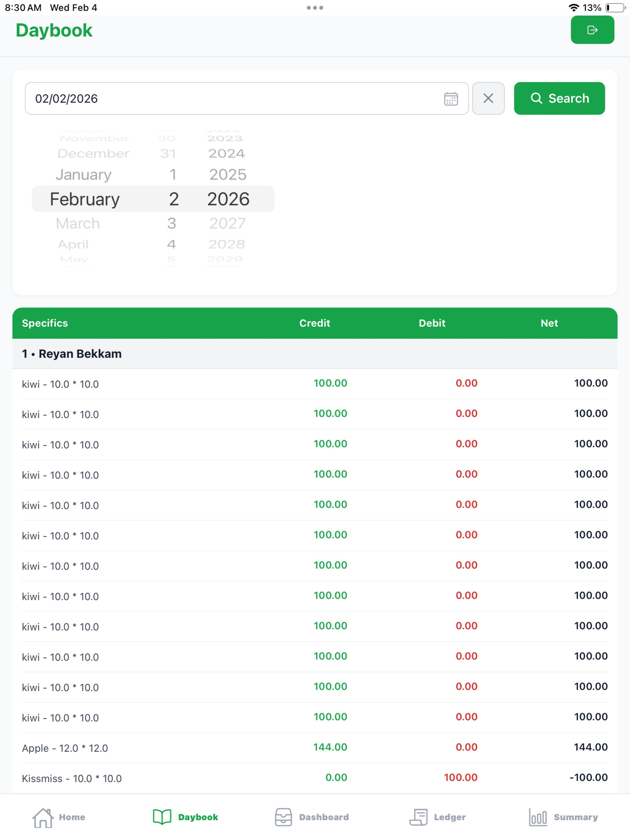Viewport: 630px width, 840px height.
Task: Pick December in month wheel
Action: click(x=93, y=154)
